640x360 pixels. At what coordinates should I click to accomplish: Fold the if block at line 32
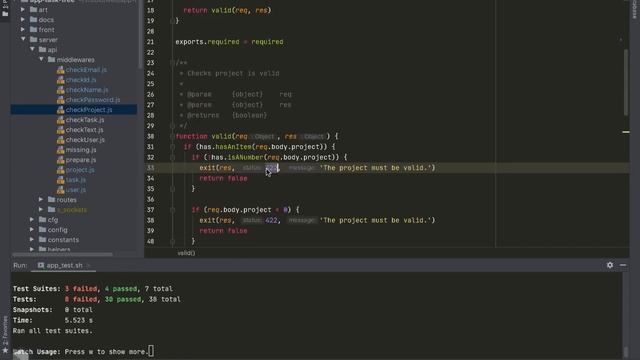coord(172,158)
